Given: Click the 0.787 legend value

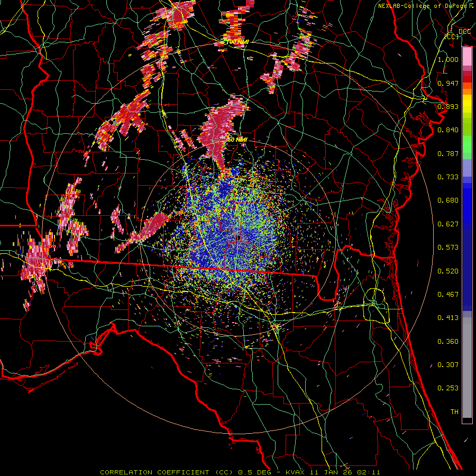Looking at the screenshot, I should 448,153.
